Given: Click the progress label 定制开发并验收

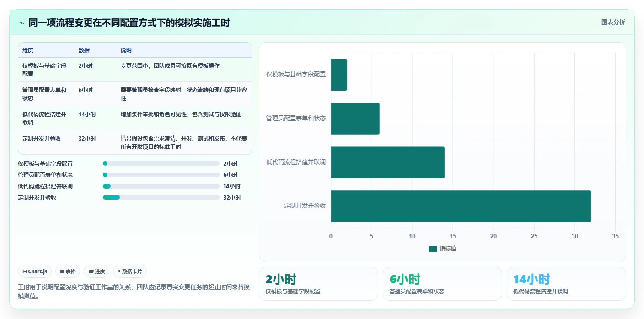Looking at the screenshot, I should [37, 198].
